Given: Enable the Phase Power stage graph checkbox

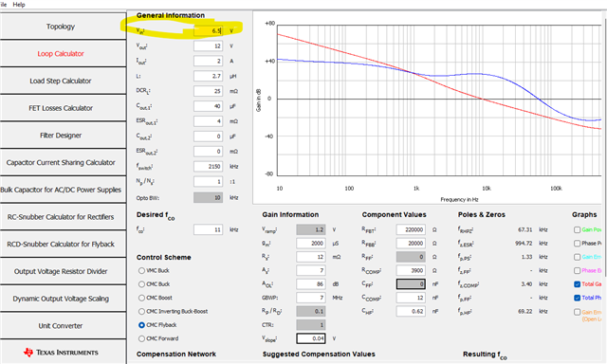Looking at the screenshot, I should 578,244.
